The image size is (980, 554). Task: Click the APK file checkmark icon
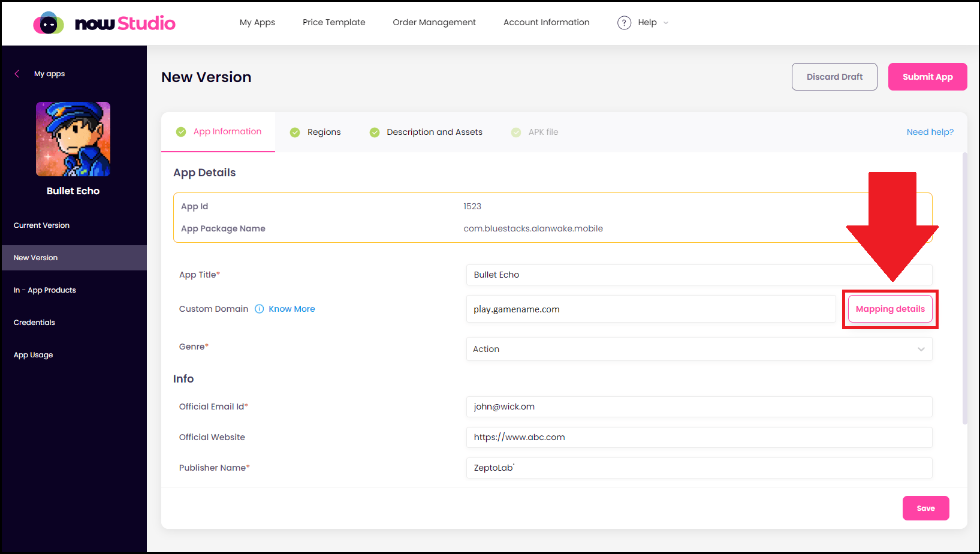pos(516,133)
